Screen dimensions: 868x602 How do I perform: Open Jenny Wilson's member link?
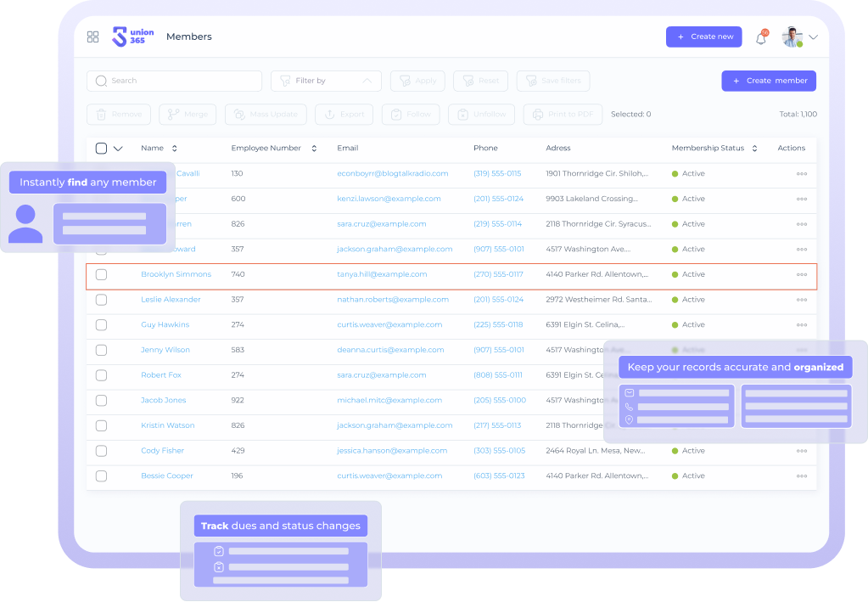165,350
